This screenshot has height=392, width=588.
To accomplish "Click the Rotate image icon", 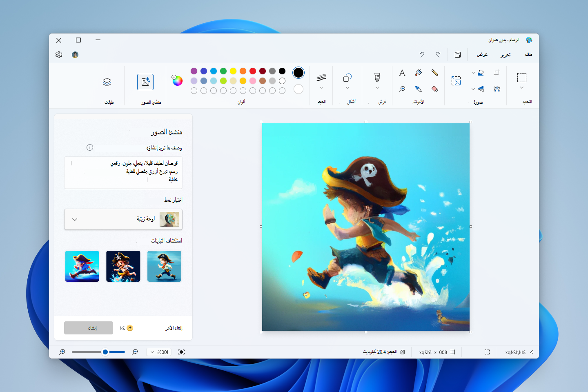I will (481, 73).
